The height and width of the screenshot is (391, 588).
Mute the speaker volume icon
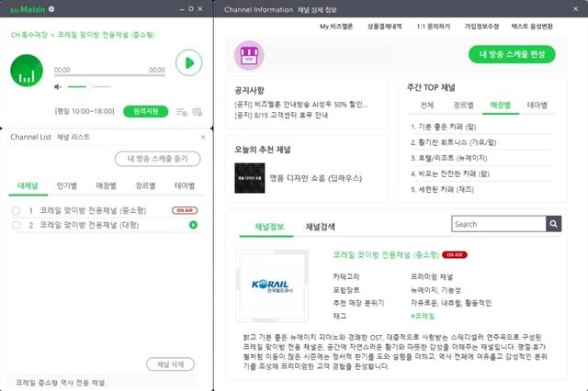[57, 87]
